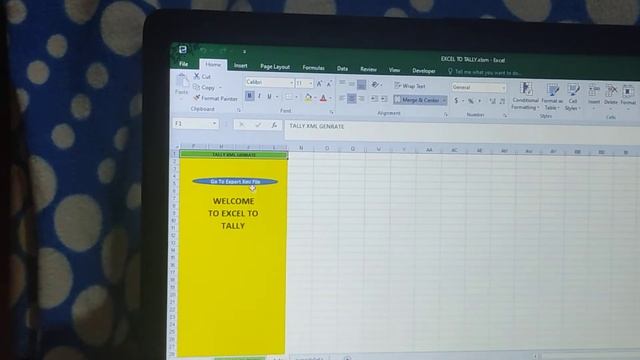The image size is (640, 360).
Task: Click Format cells in the ribbon
Action: 628,97
